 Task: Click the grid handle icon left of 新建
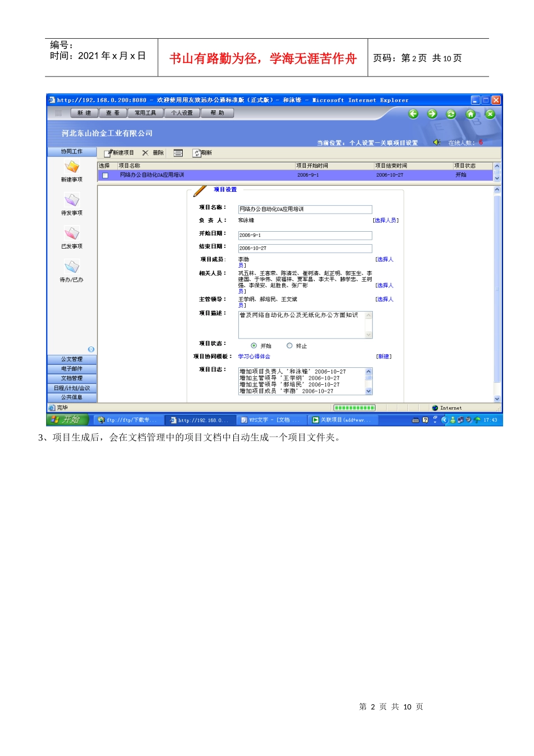pos(58,113)
